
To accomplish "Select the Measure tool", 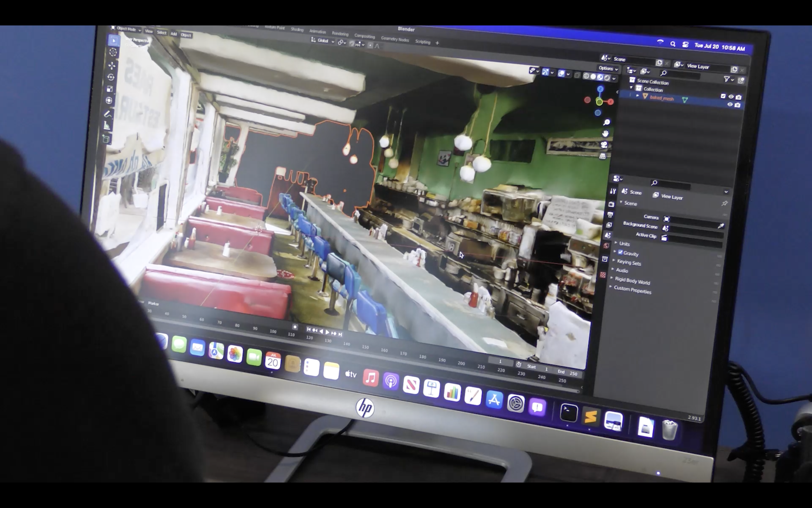I will tap(107, 126).
